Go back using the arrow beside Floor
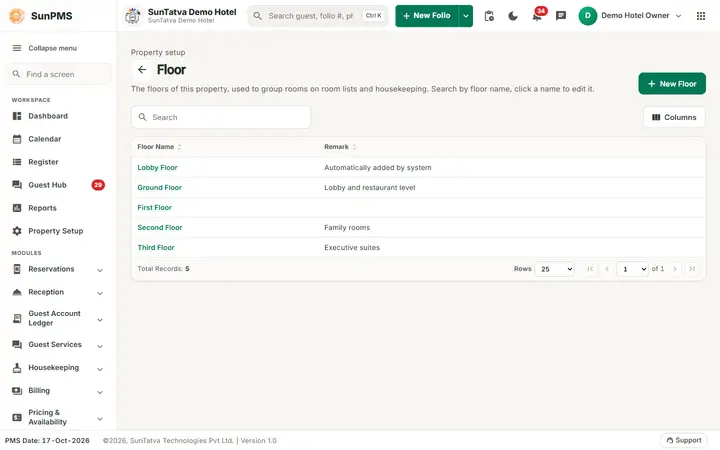Image resolution: width=720 pixels, height=450 pixels. click(x=142, y=69)
